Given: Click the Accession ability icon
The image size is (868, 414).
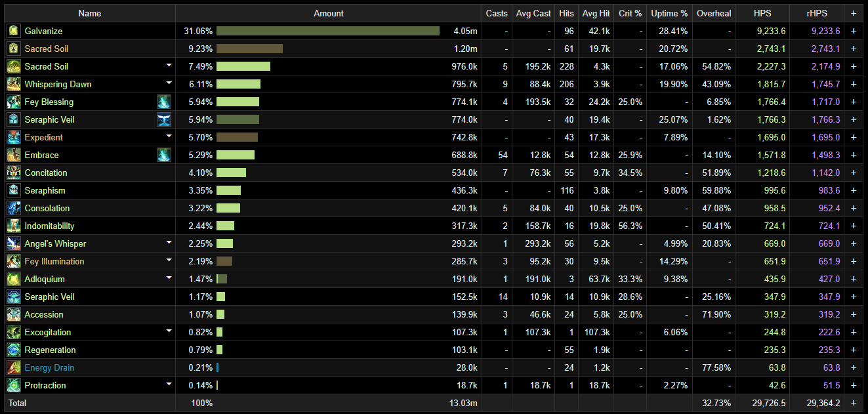Looking at the screenshot, I should (14, 314).
